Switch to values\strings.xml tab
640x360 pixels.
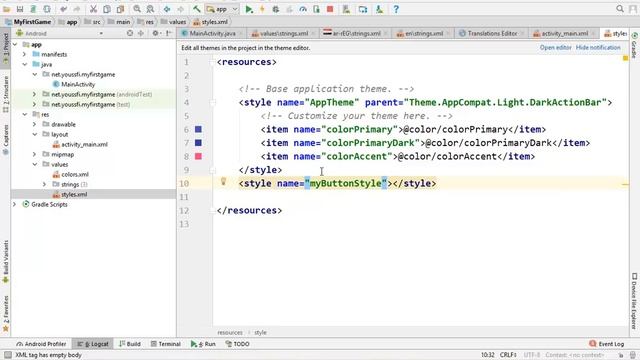284,33
